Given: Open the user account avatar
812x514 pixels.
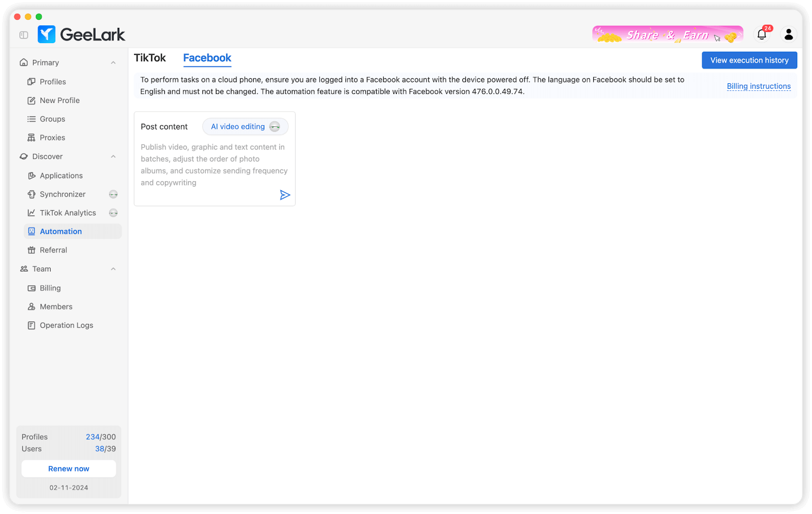Looking at the screenshot, I should [x=789, y=35].
